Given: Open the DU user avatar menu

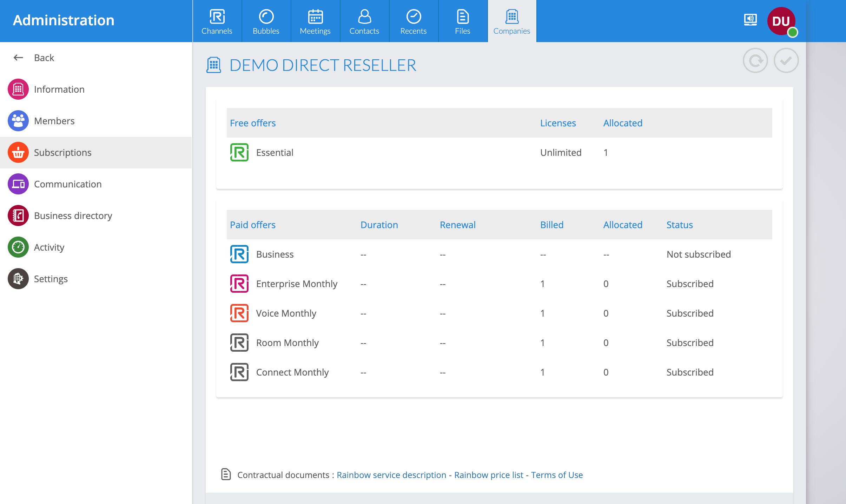Looking at the screenshot, I should (x=781, y=21).
